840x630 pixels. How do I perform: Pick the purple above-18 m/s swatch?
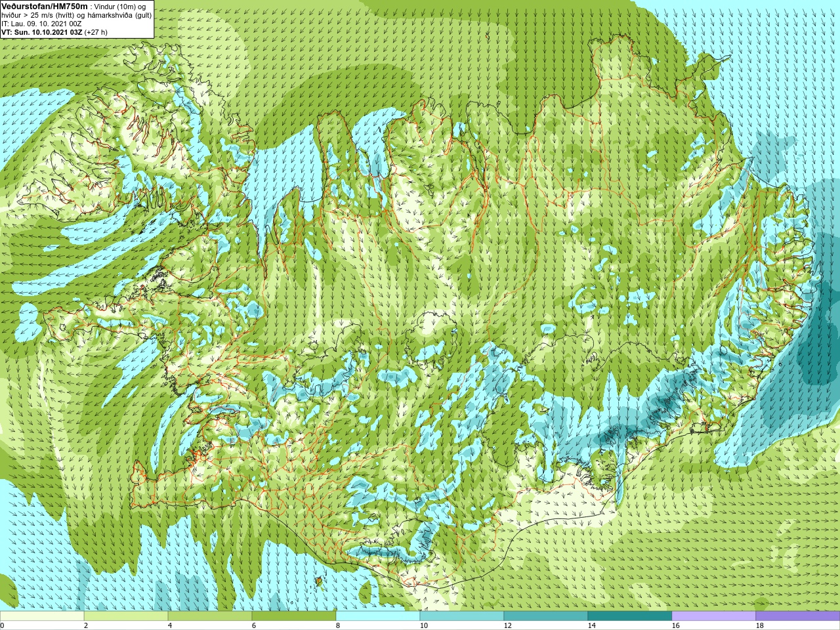point(798,616)
